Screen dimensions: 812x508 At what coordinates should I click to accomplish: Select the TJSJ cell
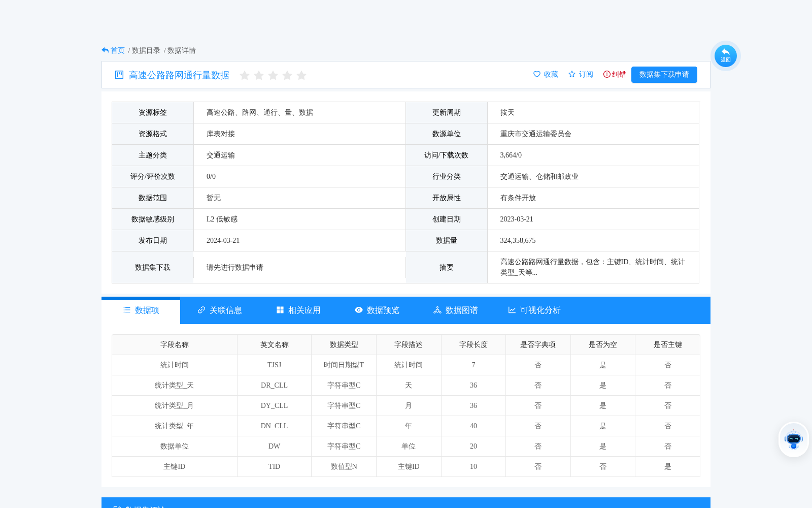click(275, 365)
